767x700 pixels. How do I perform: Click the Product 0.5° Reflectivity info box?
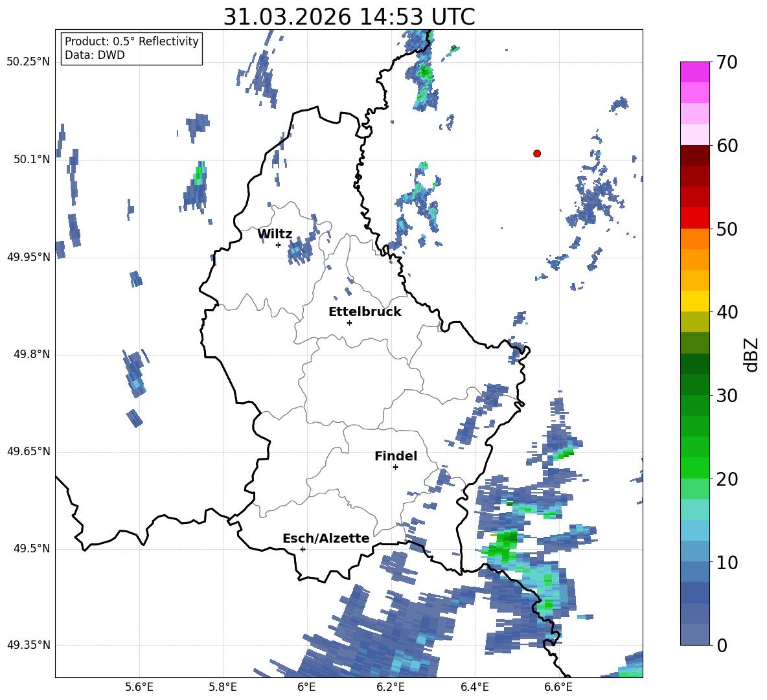(x=132, y=48)
